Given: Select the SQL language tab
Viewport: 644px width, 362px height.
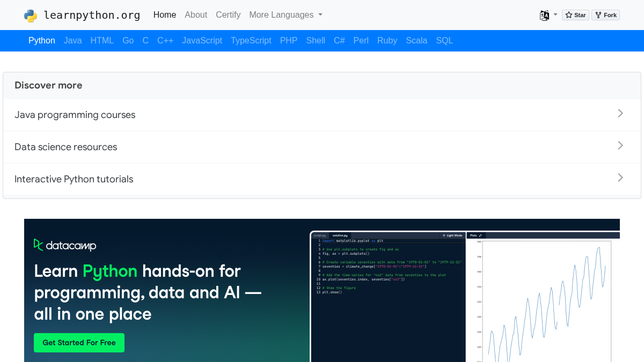Looking at the screenshot, I should [x=444, y=41].
